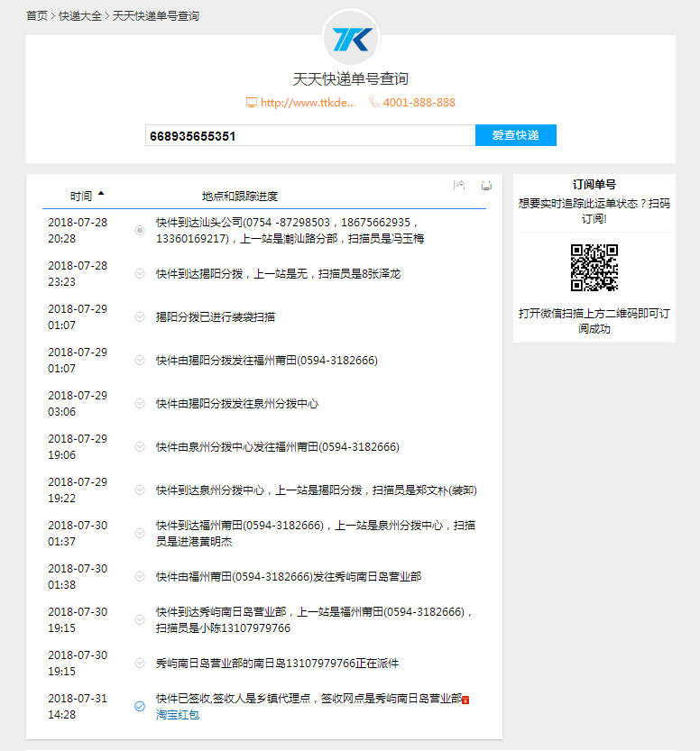Click the 爱查快递 search button

point(516,135)
